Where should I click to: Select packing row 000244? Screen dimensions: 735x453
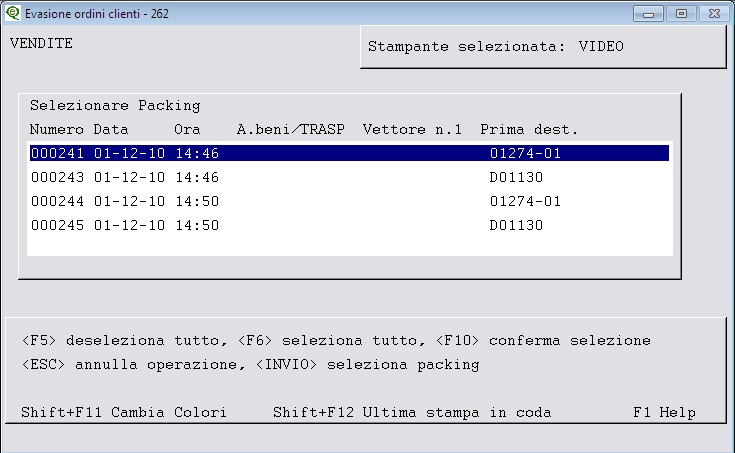[x=349, y=201]
